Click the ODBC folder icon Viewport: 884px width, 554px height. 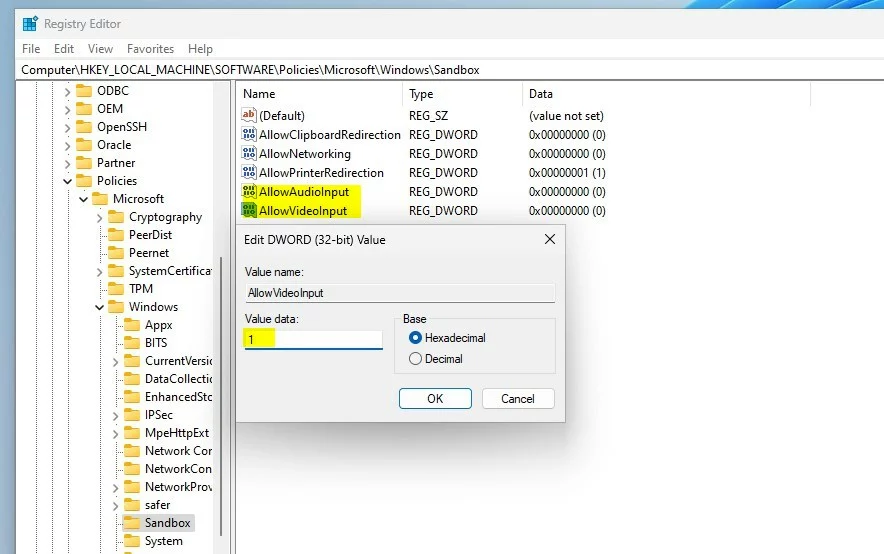[x=84, y=91]
